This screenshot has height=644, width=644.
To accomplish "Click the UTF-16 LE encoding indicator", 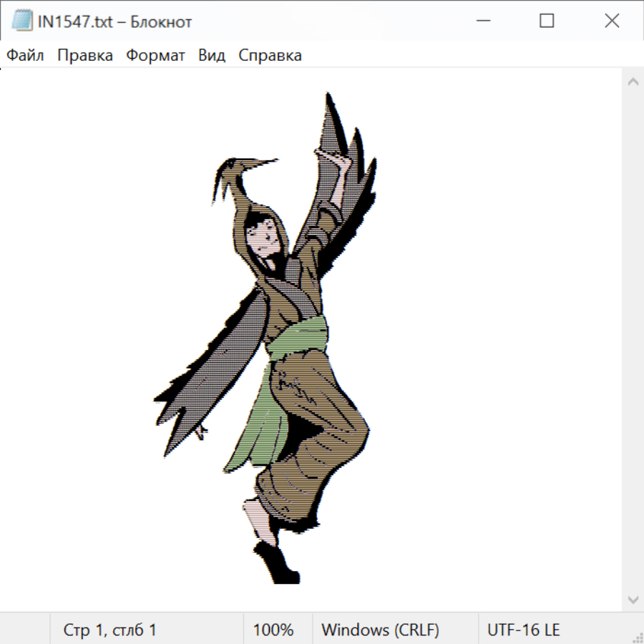I will point(523,630).
